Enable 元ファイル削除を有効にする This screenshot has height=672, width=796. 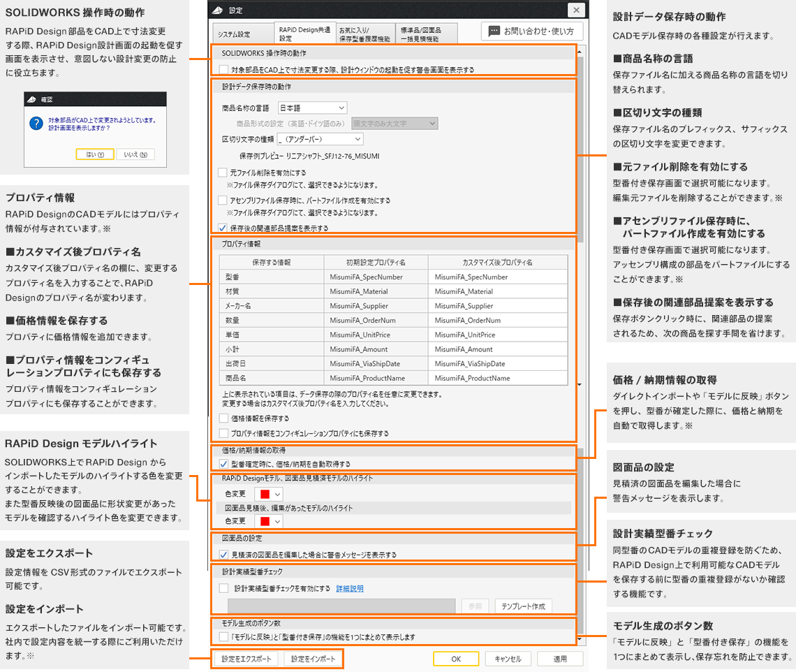coord(222,172)
